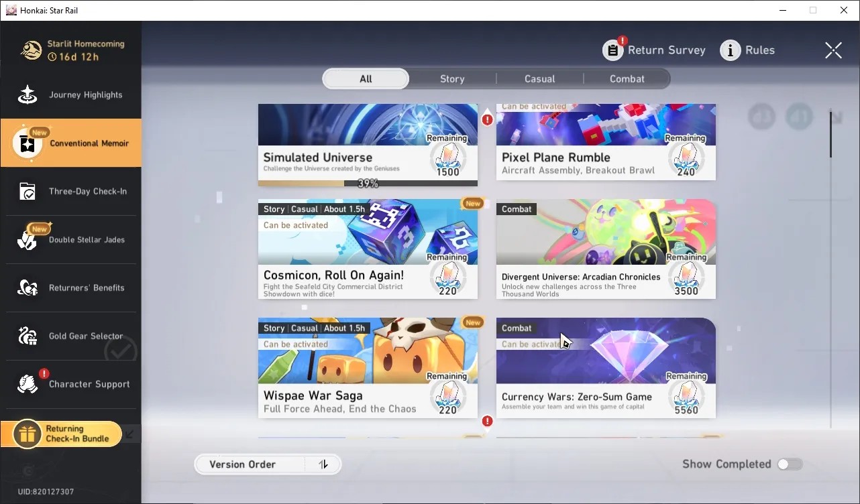Click the Rules info icon

tap(730, 50)
